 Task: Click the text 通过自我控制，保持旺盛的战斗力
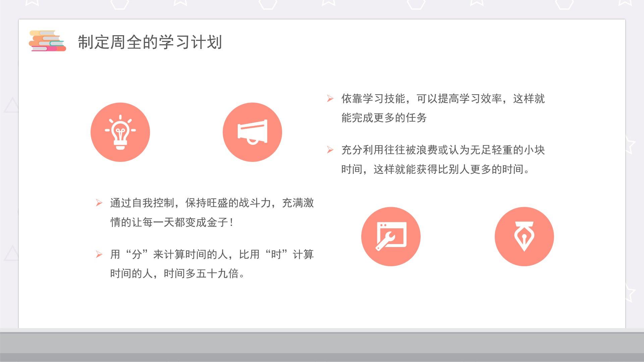click(212, 203)
